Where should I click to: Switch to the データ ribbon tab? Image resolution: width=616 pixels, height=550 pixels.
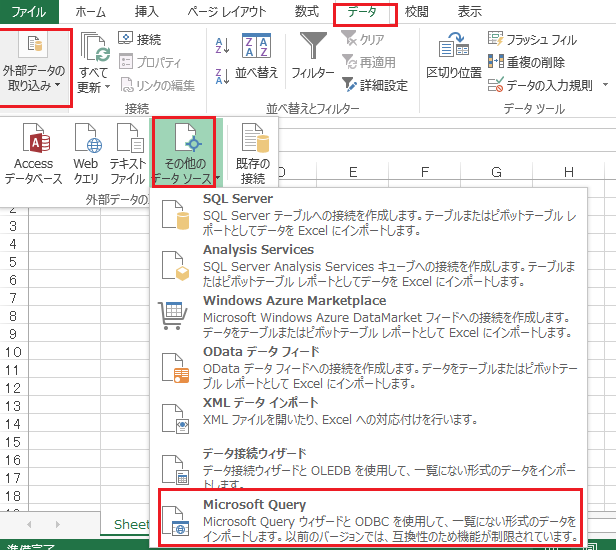(x=364, y=12)
